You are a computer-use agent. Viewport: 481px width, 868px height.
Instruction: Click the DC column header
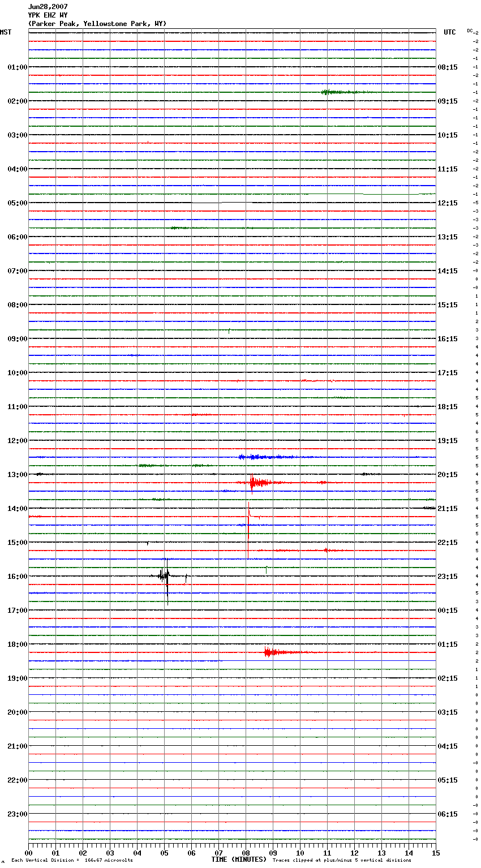(x=470, y=31)
